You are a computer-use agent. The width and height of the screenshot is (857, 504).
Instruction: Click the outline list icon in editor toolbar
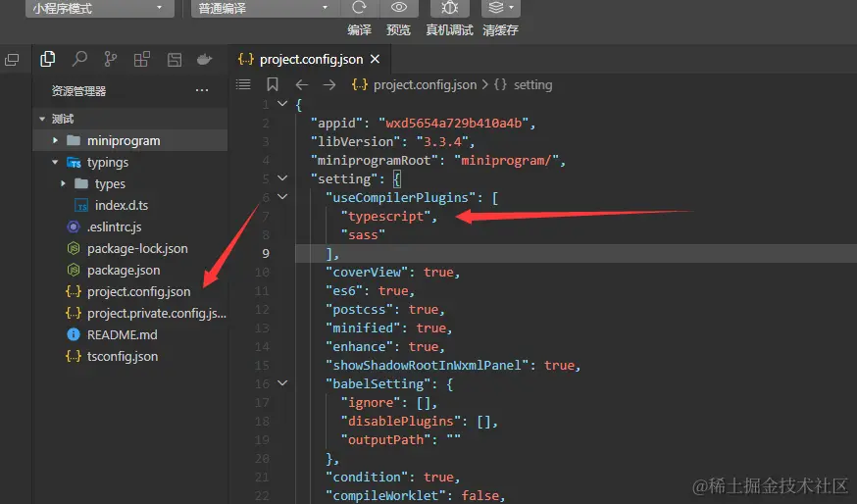243,84
